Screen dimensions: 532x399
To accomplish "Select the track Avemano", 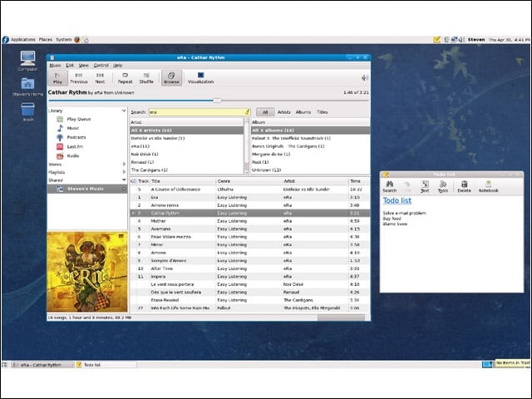I will (249, 229).
